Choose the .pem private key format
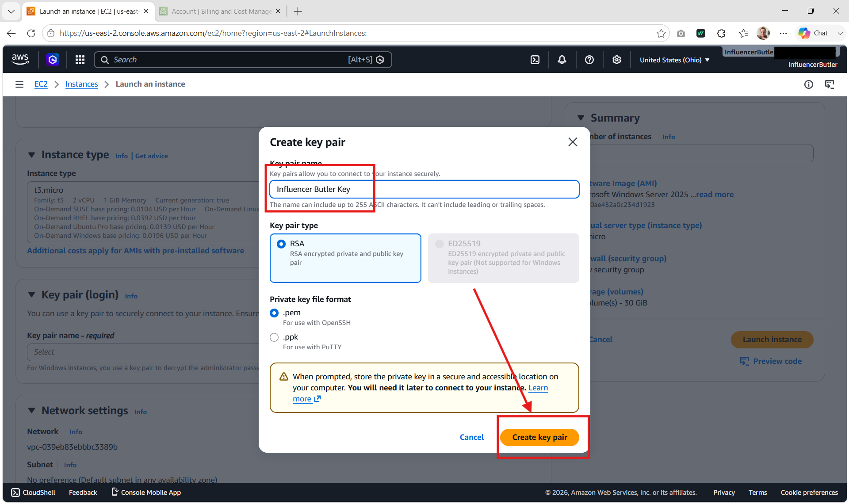The height and width of the screenshot is (504, 849). point(274,313)
